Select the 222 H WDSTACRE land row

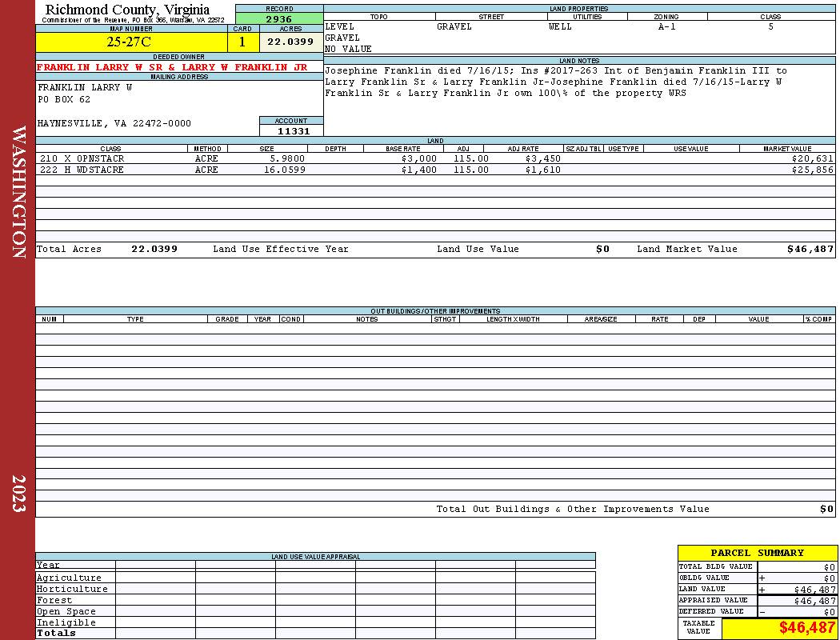click(435, 170)
